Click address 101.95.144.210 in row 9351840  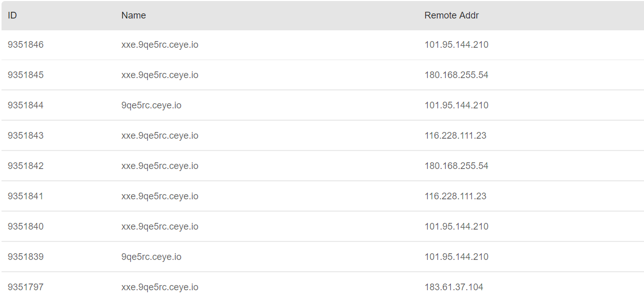tap(457, 227)
